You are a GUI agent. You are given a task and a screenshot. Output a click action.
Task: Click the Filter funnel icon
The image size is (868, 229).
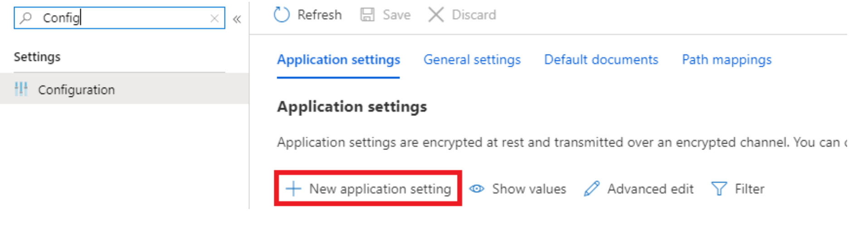[x=719, y=189]
